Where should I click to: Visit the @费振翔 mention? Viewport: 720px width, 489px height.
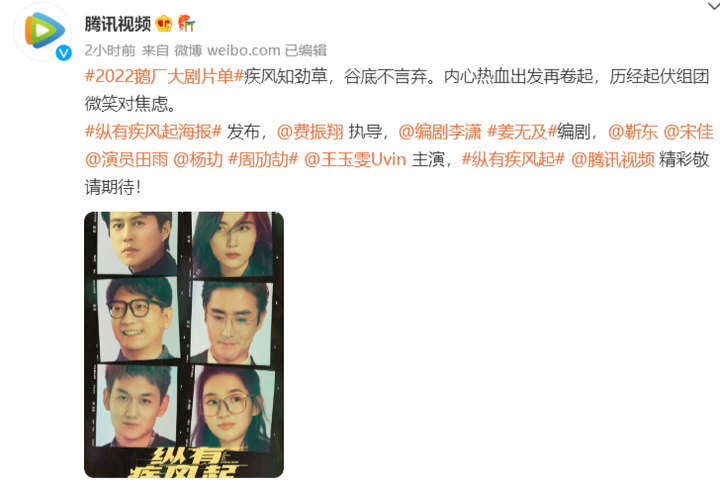click(310, 132)
